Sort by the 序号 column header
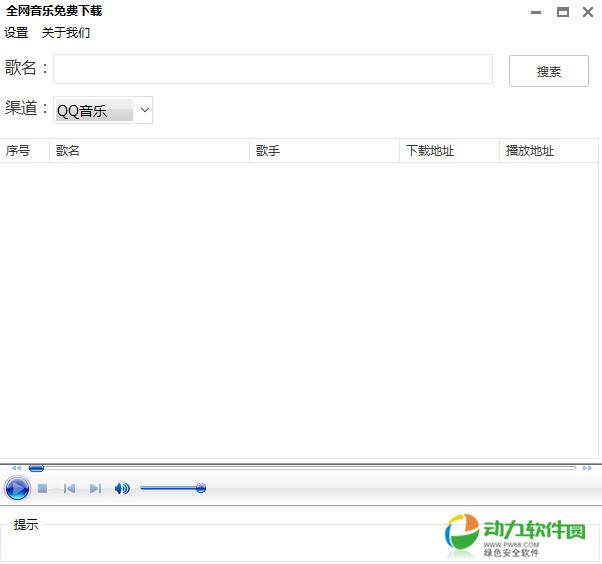602x564 pixels. pos(25,151)
